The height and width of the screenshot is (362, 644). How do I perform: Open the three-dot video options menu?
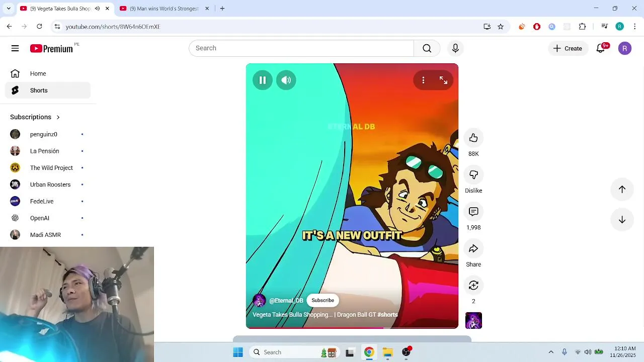click(x=423, y=80)
